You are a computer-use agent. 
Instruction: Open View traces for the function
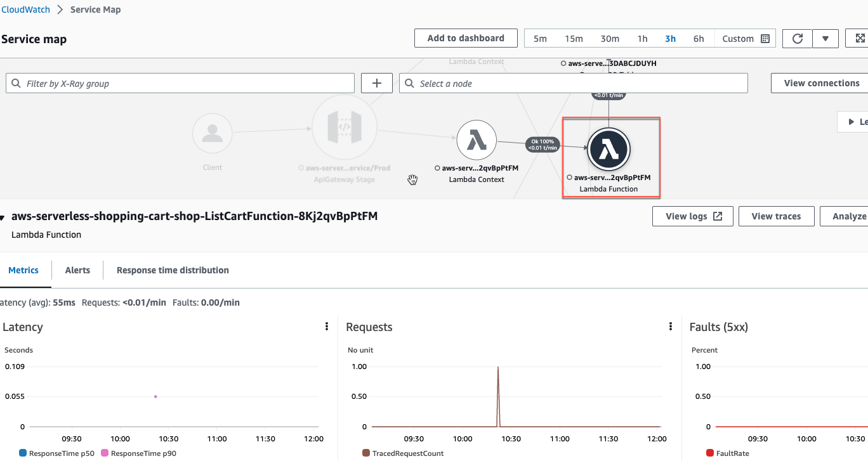[776, 216]
